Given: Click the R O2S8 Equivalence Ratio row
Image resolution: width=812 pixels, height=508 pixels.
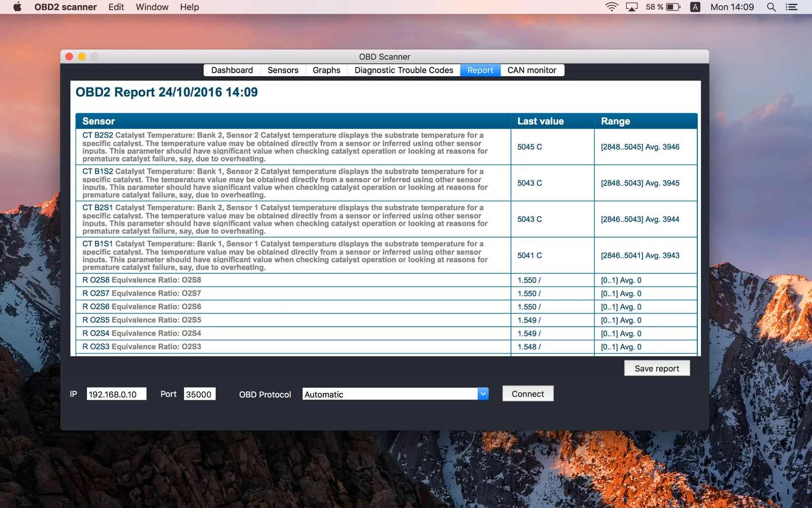Looking at the screenshot, I should click(x=386, y=280).
